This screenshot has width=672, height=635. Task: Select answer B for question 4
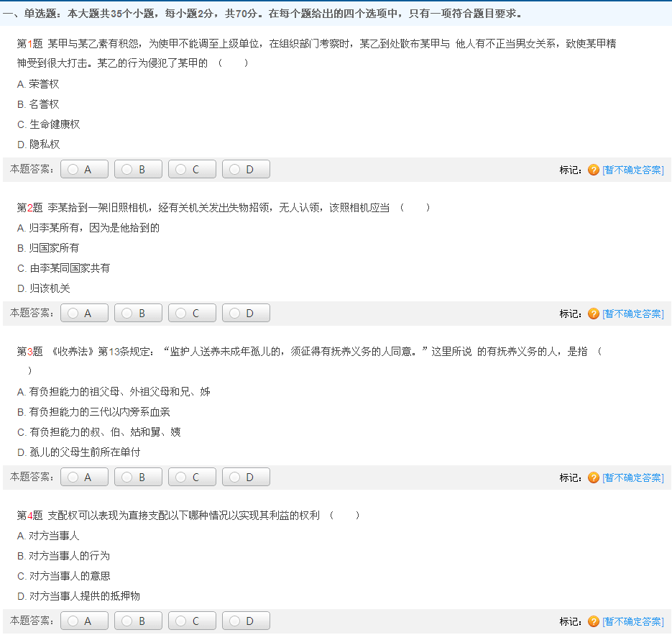[x=138, y=621]
